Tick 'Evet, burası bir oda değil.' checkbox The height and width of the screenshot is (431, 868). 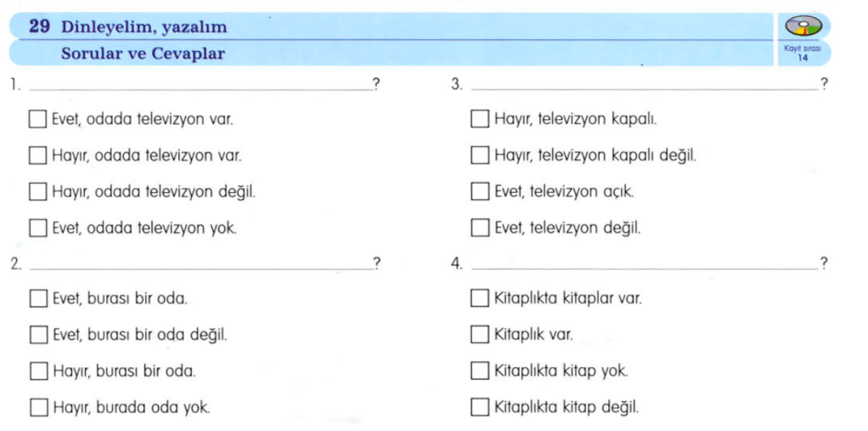pos(37,336)
